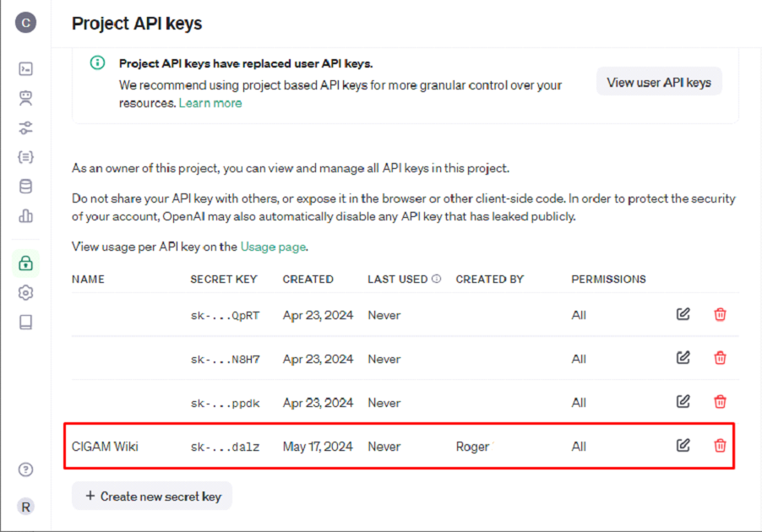This screenshot has height=532, width=762.
Task: Open the Playground icon in sidebar
Action: point(25,69)
